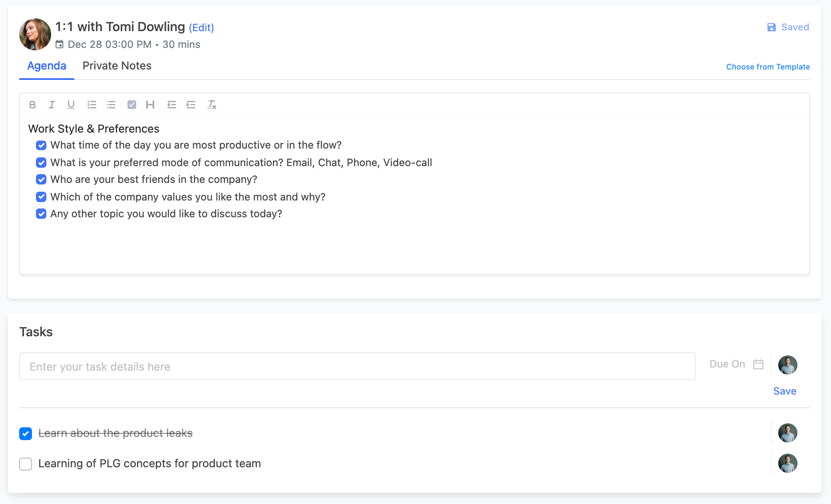Click the struck-through Learn about the product leaks text

coord(115,433)
